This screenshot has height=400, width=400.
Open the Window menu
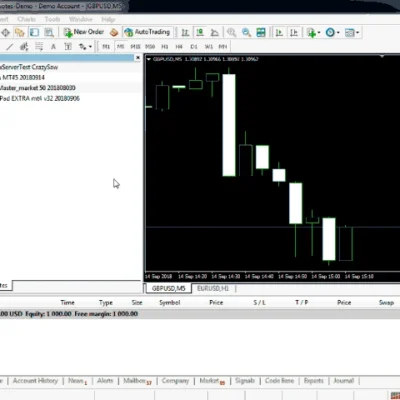[x=81, y=19]
